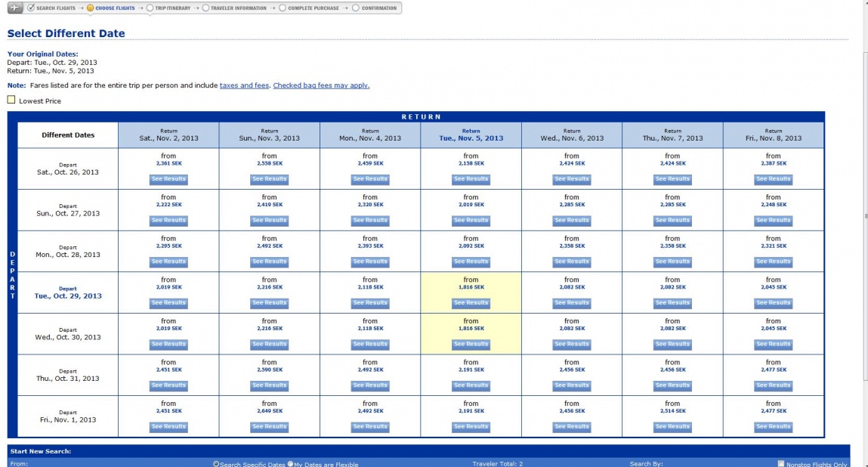
Task: See Results for Oct. 30 depart, Nov. 5 return
Action: click(471, 344)
